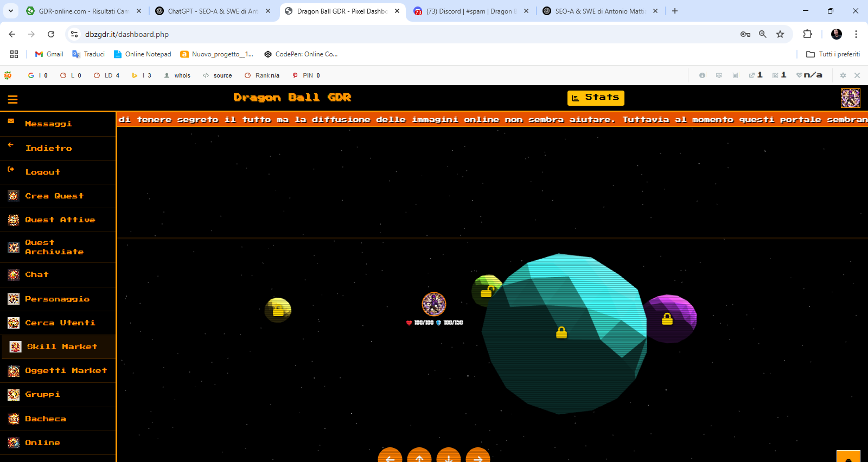Click whois in the SEO toolbar
Image resolution: width=868 pixels, height=462 pixels.
pos(177,75)
